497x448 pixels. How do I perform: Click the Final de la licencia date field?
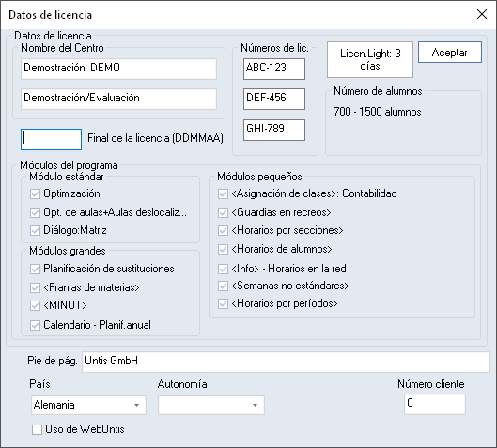(51, 139)
